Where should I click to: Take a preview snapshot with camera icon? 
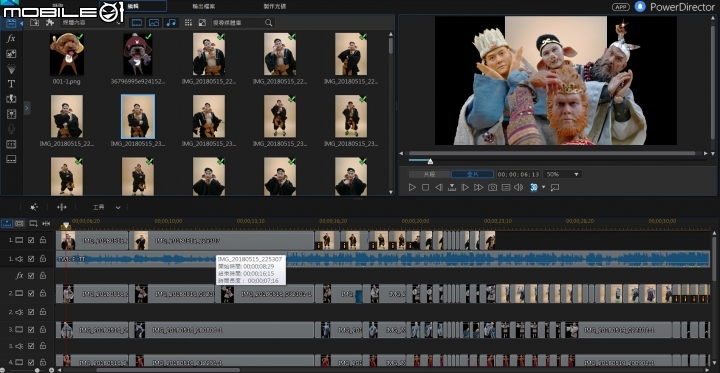[492, 187]
